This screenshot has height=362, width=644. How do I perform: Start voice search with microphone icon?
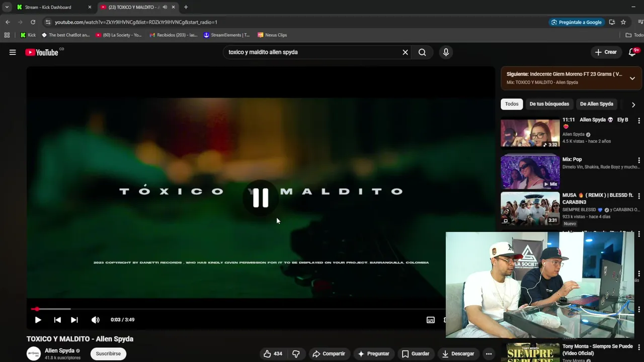tap(446, 52)
